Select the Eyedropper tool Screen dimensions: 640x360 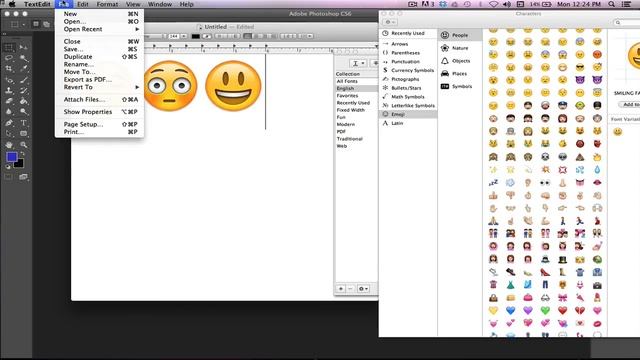(x=24, y=69)
